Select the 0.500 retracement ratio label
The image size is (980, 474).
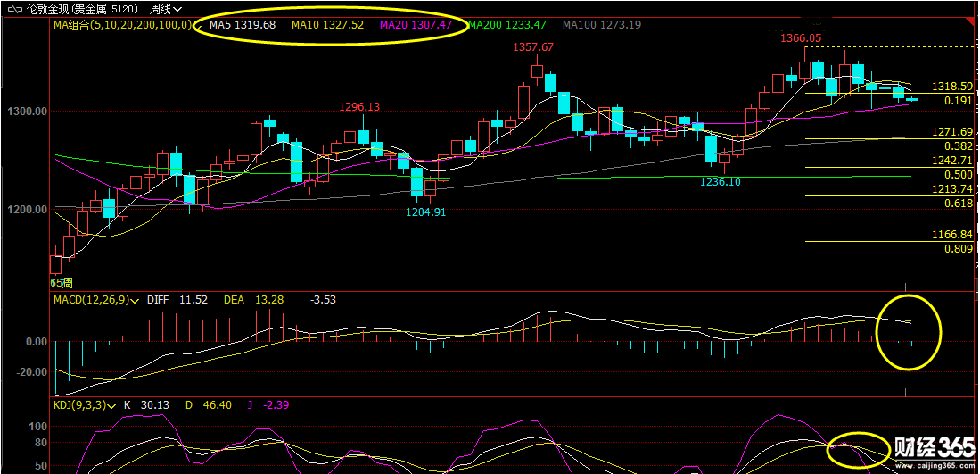958,174
